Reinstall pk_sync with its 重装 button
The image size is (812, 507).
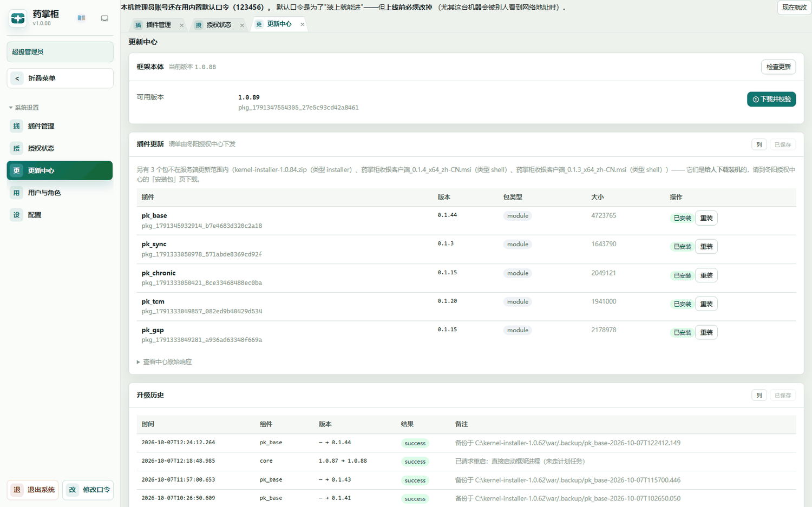(x=706, y=246)
